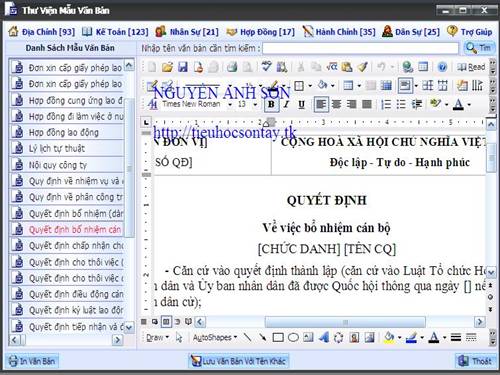The width and height of the screenshot is (500, 375).
Task: Click the fill color paint bucket swatch
Action: 389,338
